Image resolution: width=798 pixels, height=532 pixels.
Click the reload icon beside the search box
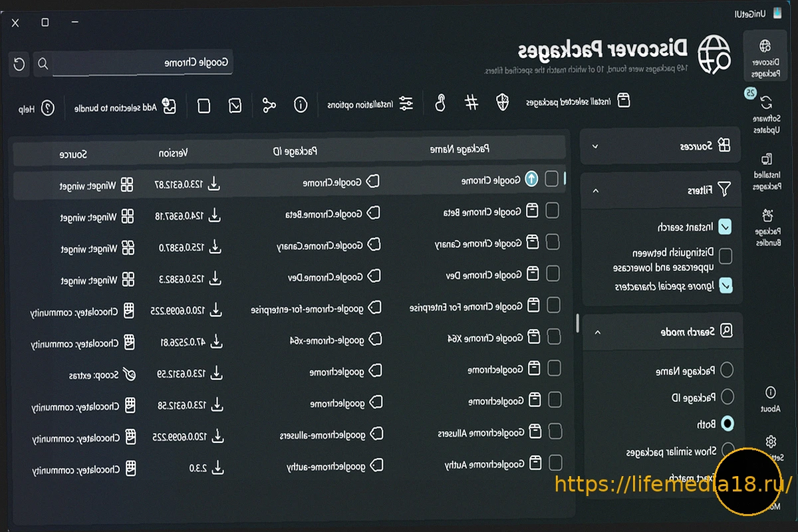click(19, 64)
